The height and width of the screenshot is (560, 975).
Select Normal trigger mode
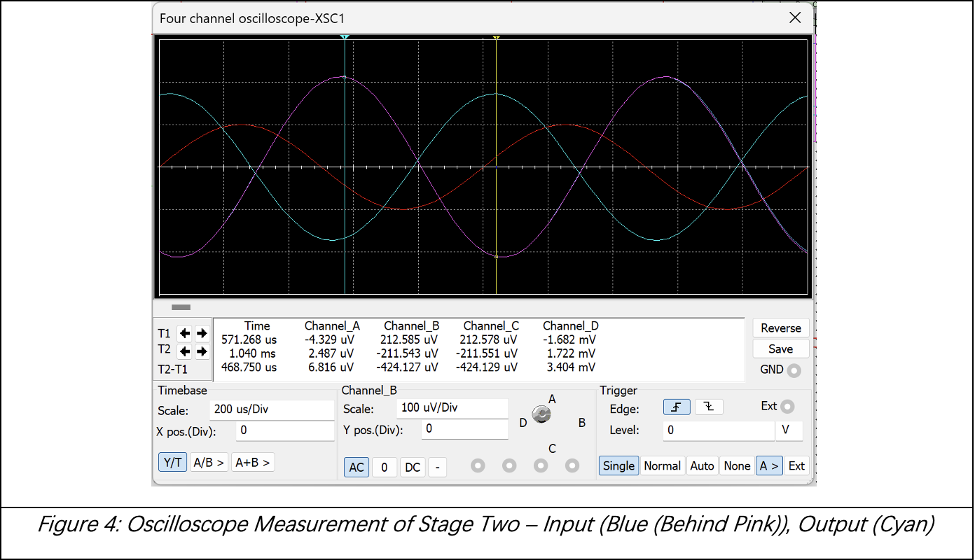click(662, 465)
